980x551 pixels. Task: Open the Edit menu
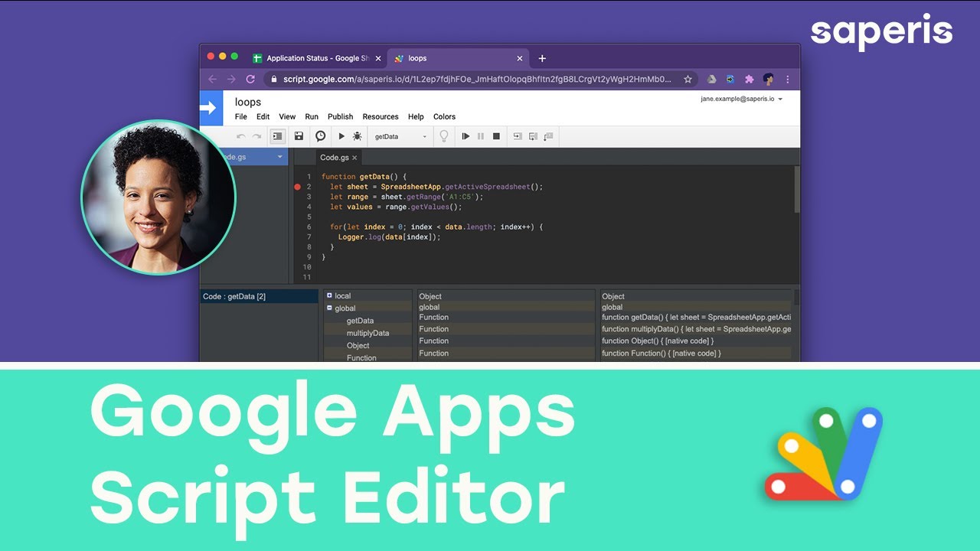(263, 117)
